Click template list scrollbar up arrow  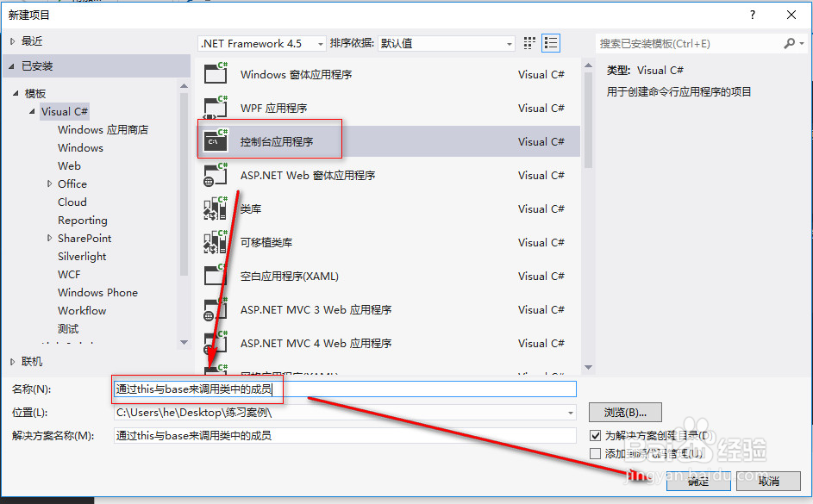[588, 65]
